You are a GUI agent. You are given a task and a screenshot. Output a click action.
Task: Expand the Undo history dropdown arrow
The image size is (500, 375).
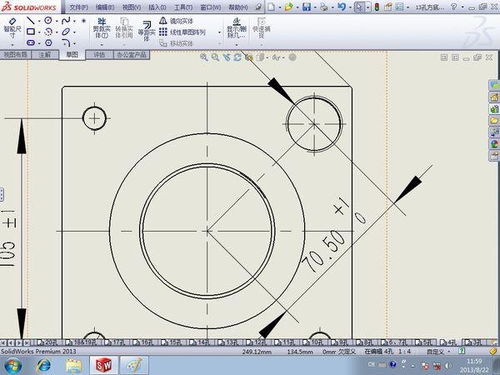(x=349, y=7)
